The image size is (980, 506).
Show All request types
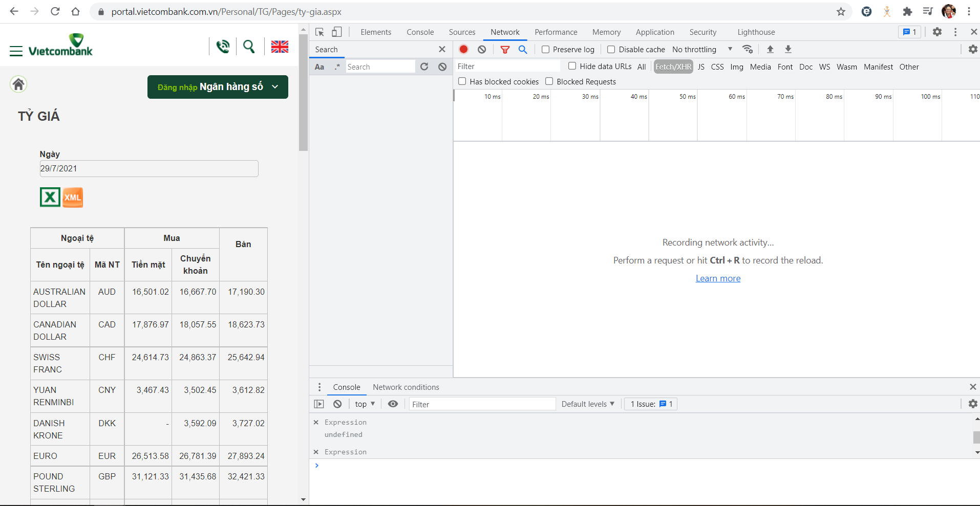pos(642,67)
